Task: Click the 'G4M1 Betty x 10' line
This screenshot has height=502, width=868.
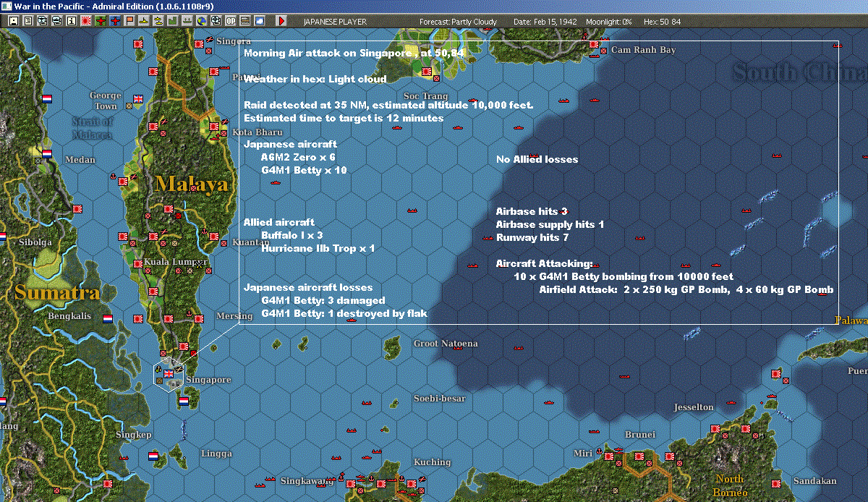Action: pos(304,170)
